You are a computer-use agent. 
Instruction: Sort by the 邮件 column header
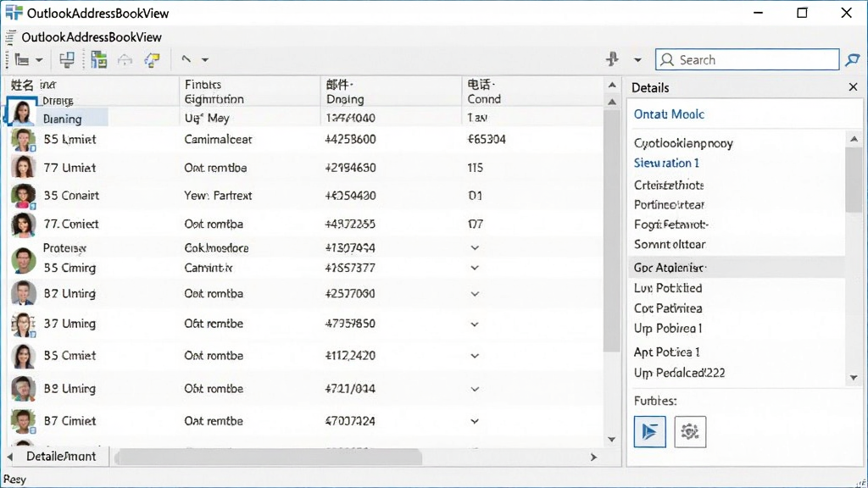pyautogui.click(x=391, y=91)
